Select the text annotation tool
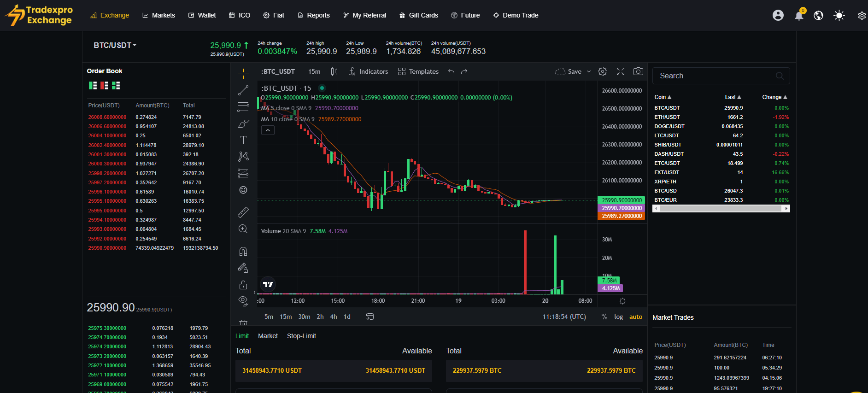Image resolution: width=868 pixels, height=393 pixels. click(x=243, y=140)
